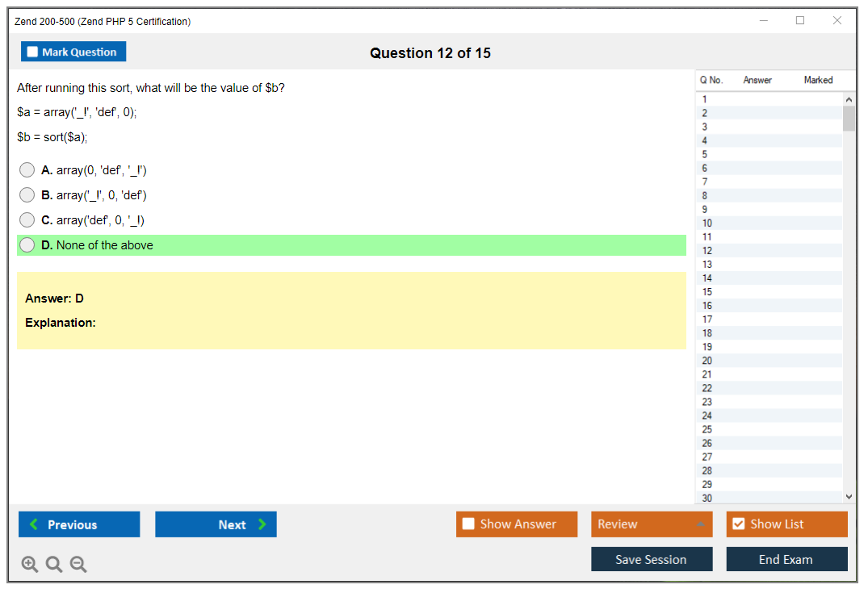
Task: Click the reset zoom magnifier icon
Action: pos(54,565)
